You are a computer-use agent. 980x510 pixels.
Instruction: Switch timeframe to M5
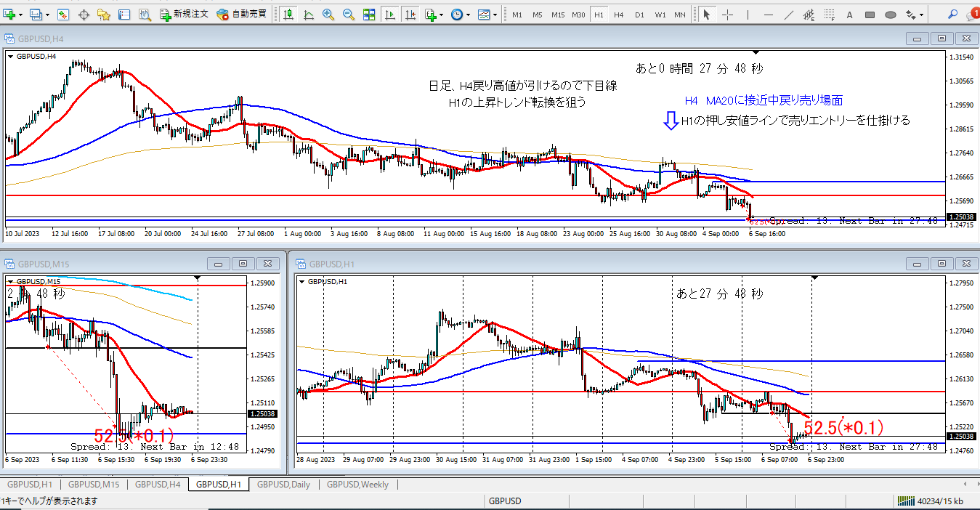point(538,15)
